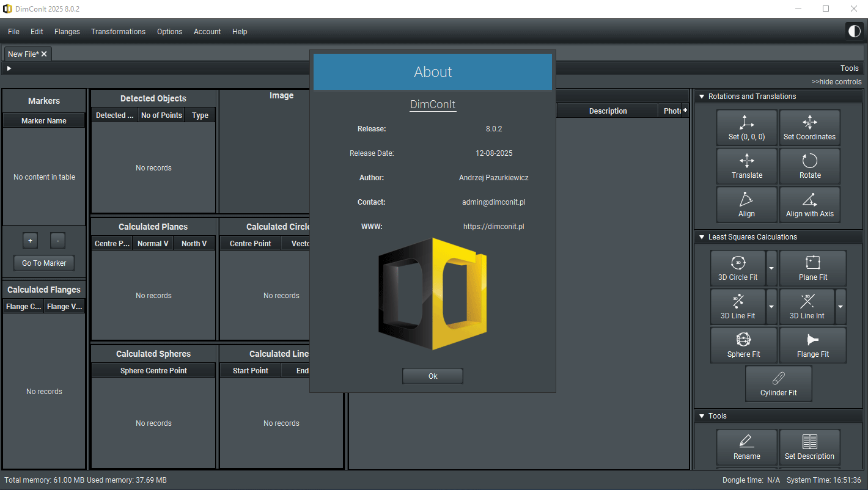The width and height of the screenshot is (868, 490).
Task: Click the Set (0, 0, 0) origin tool
Action: (746, 128)
